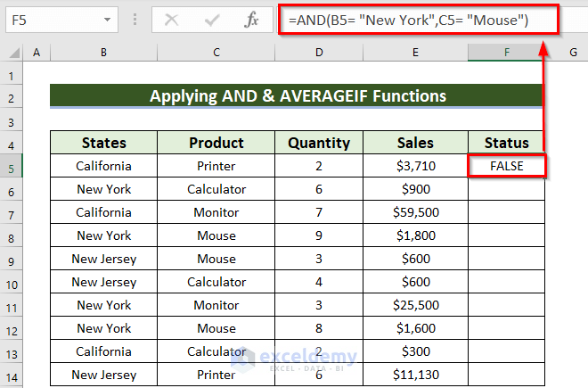588x388 pixels.
Task: Click the California cell in row 13
Action: point(104,351)
